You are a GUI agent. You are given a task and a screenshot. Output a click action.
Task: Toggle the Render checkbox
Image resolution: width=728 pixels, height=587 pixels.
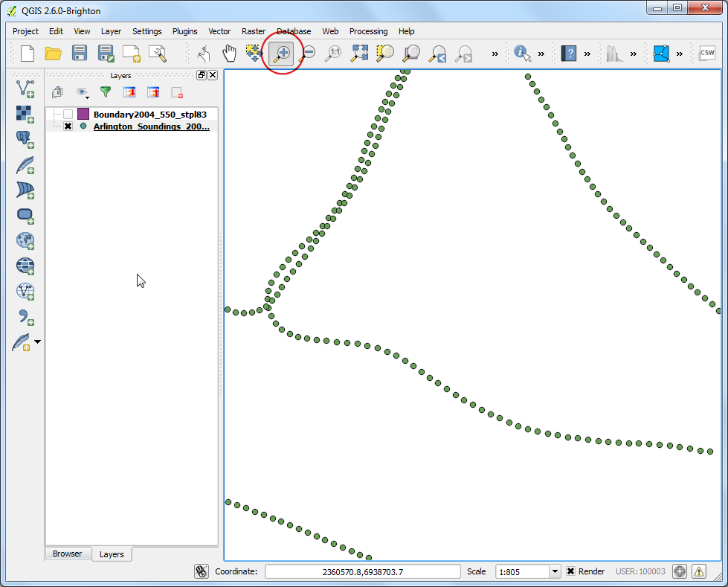click(570, 571)
